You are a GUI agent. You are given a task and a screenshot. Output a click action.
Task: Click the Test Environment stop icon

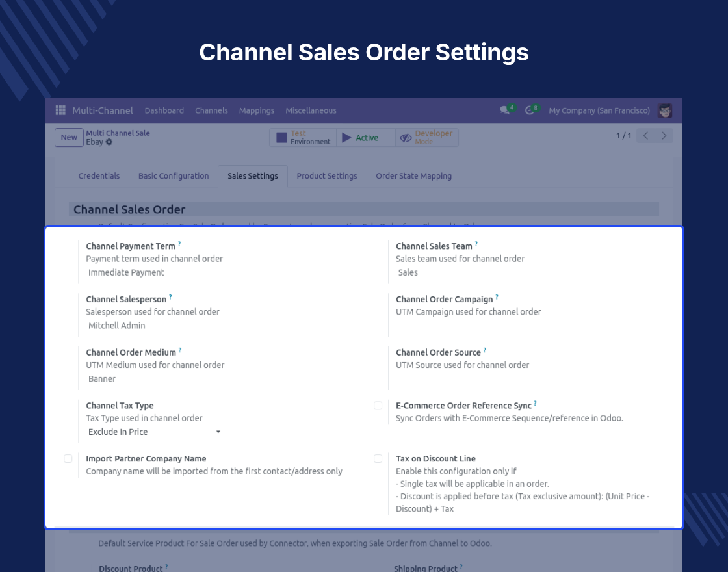tap(281, 137)
